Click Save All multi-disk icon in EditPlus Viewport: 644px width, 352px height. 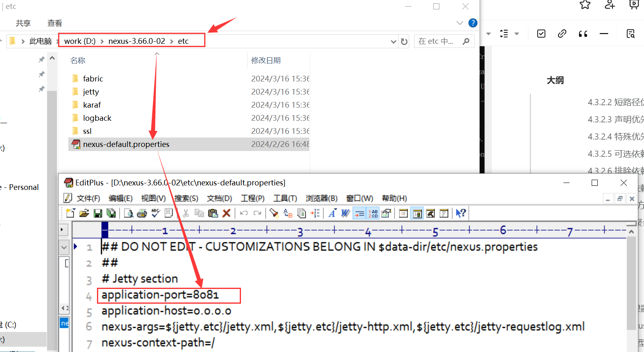pyautogui.click(x=111, y=213)
